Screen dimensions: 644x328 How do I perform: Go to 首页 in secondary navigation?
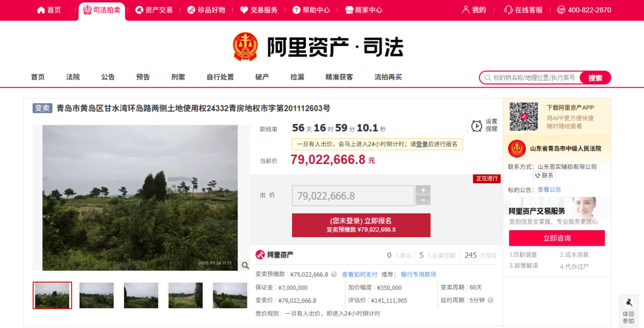click(x=38, y=77)
